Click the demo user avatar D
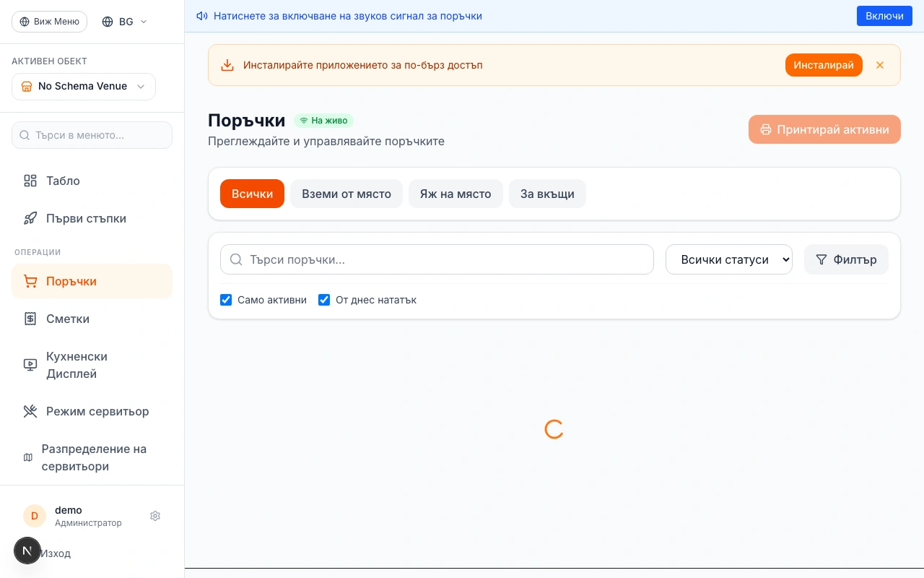Image resolution: width=924 pixels, height=578 pixels. tap(35, 516)
